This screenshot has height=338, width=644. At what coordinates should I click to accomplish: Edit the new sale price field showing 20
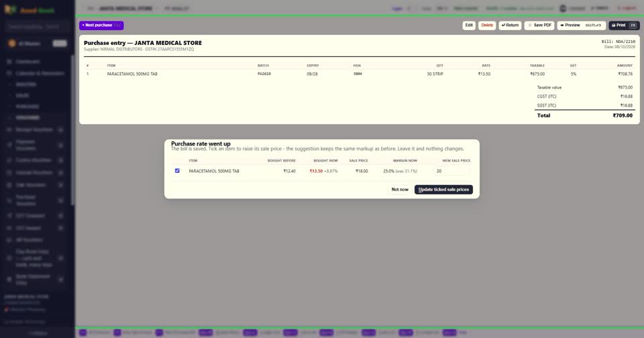(451, 171)
